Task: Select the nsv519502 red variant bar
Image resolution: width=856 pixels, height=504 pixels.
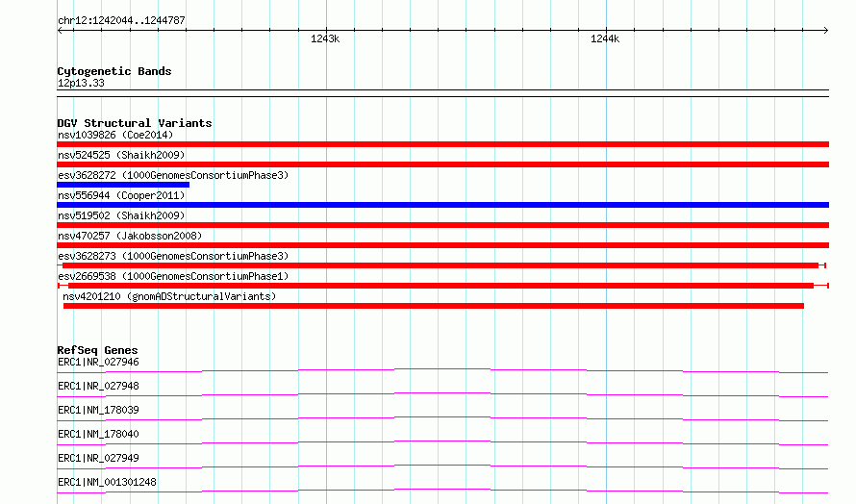Action: (442, 225)
